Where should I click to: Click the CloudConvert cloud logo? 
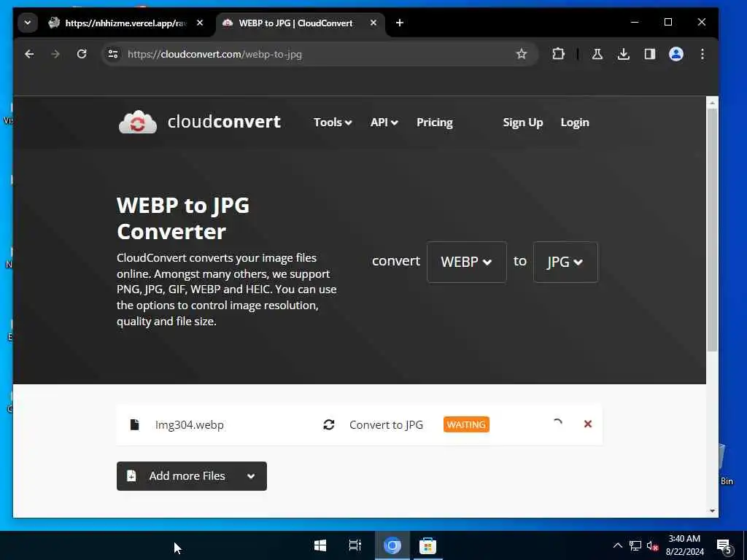(x=138, y=122)
